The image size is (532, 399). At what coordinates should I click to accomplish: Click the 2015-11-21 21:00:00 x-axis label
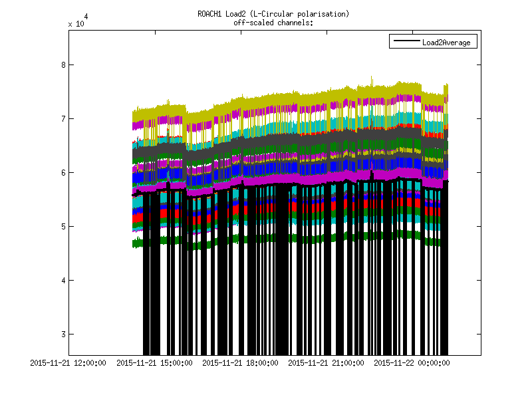(x=327, y=363)
